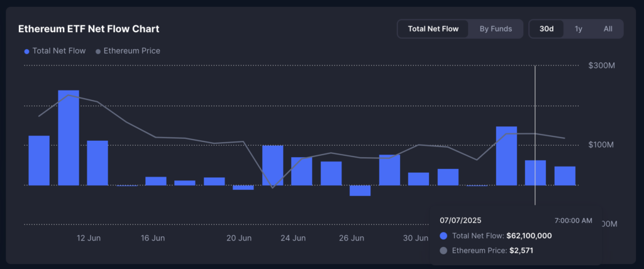The height and width of the screenshot is (269, 644).
Task: Click the blue dot in the tooltip
Action: [444, 236]
